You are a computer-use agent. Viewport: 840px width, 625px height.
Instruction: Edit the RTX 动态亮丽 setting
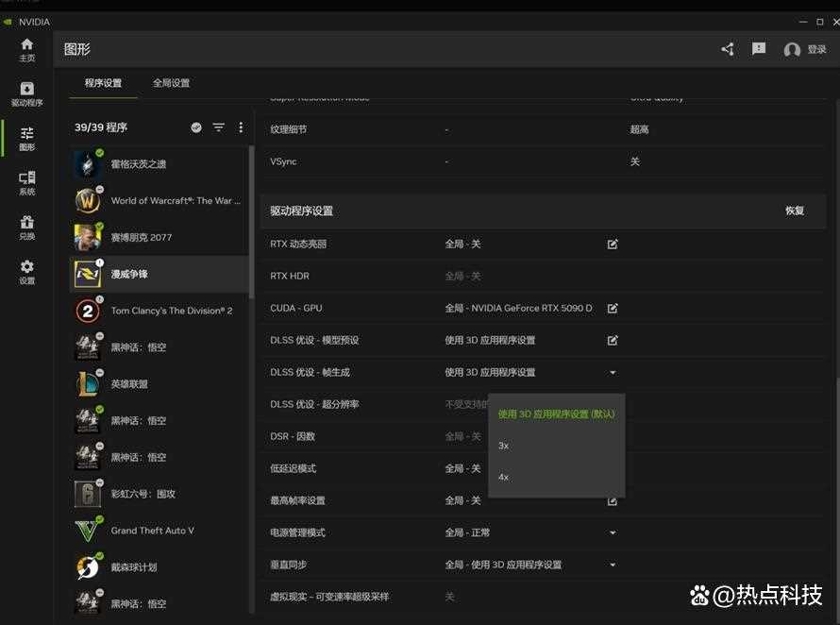tap(613, 244)
